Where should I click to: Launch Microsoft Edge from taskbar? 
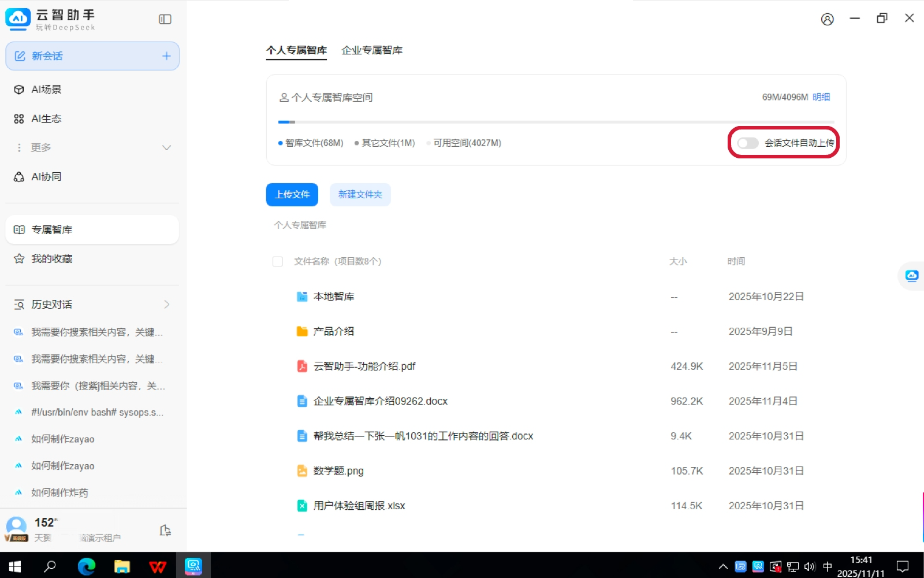(x=87, y=566)
